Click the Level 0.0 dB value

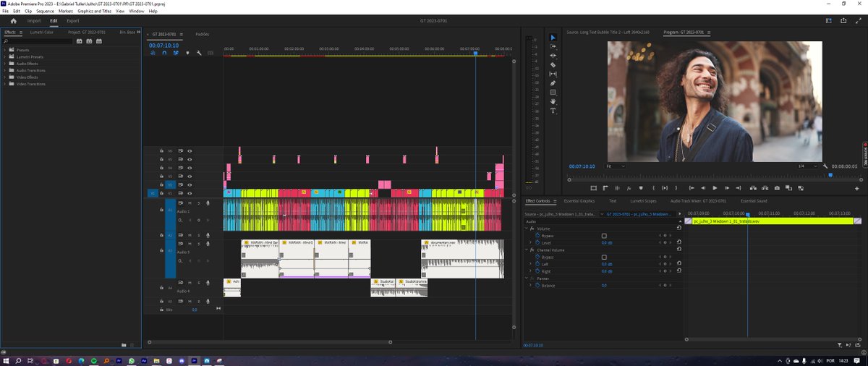[x=607, y=242]
